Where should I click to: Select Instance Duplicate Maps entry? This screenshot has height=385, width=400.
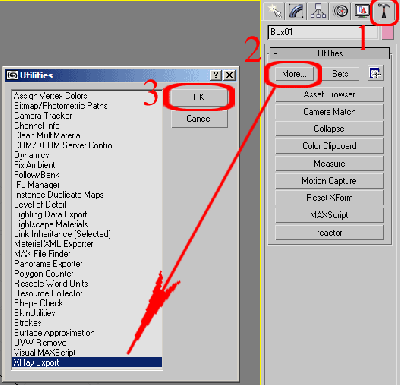coord(87,195)
